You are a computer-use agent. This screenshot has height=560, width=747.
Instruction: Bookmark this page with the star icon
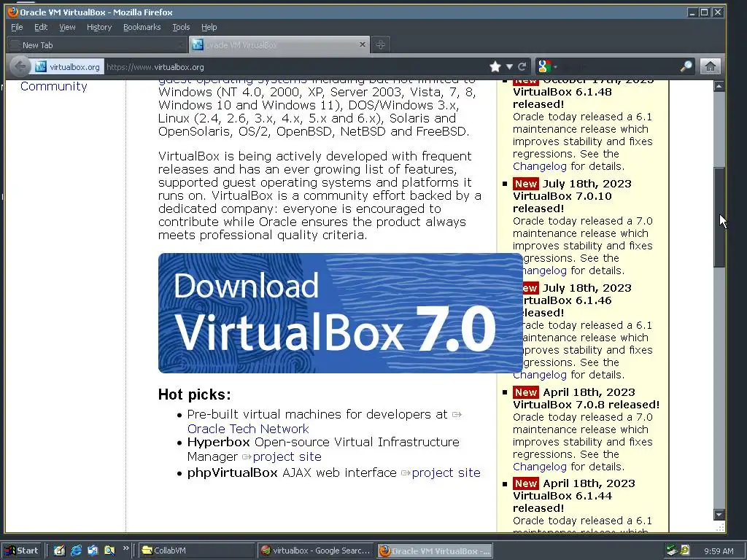tap(495, 66)
